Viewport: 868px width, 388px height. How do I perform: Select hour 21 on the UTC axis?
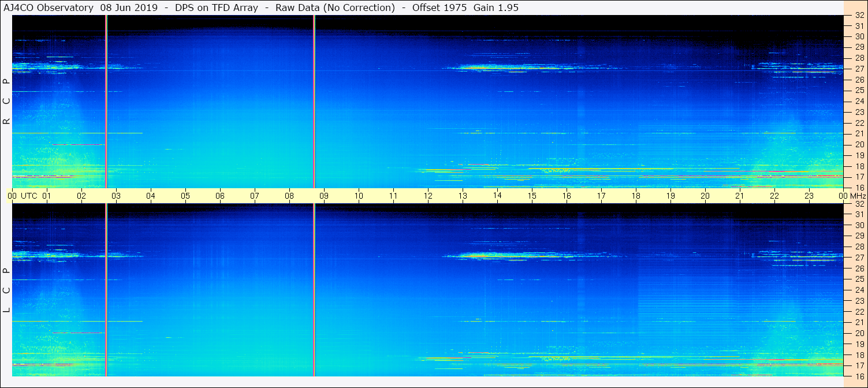pyautogui.click(x=740, y=196)
